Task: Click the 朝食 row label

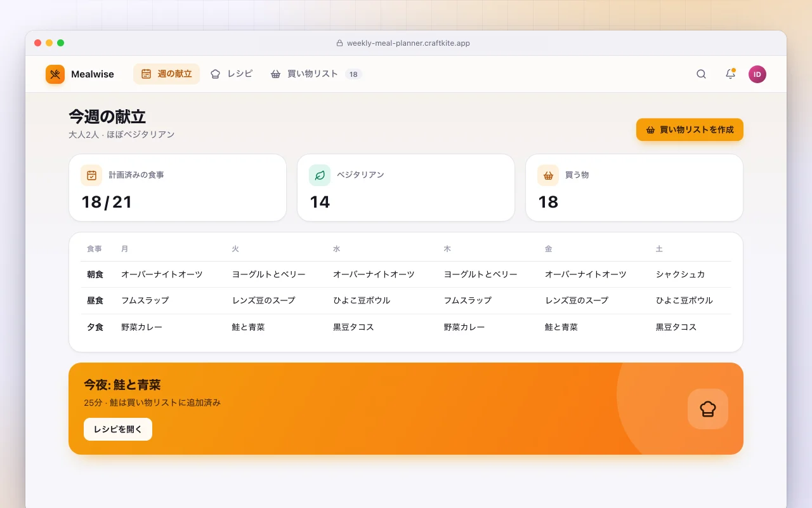Action: pyautogui.click(x=95, y=274)
